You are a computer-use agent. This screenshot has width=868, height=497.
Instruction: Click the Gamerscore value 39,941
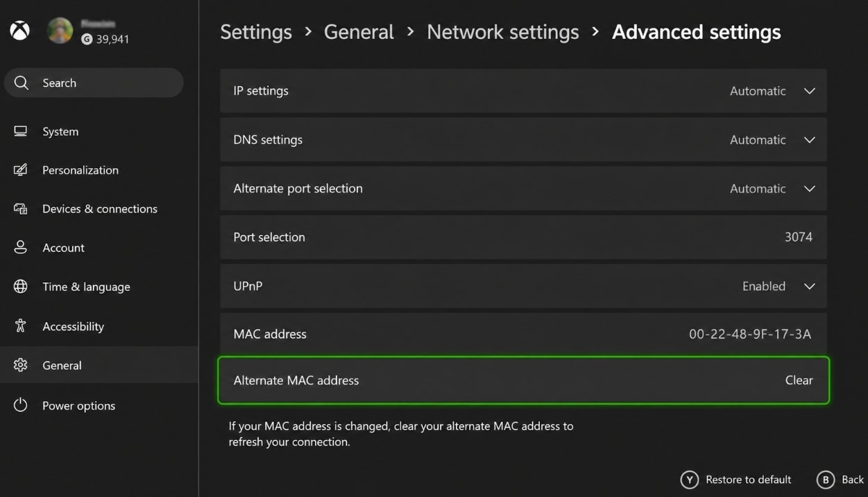(112, 40)
